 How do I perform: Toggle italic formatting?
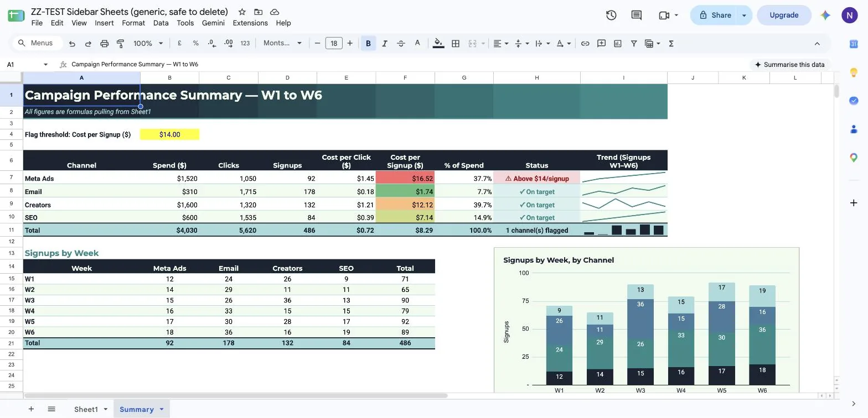point(385,43)
